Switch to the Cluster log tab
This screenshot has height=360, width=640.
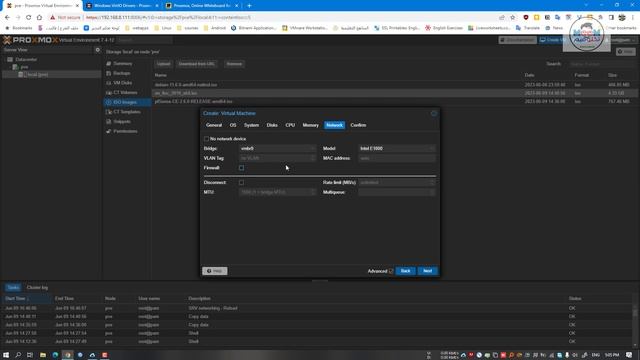coord(37,288)
